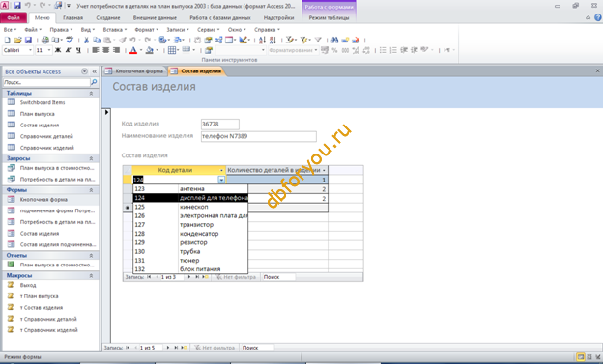The width and height of the screenshot is (603, 364).
Task: Switch to Form view icon in status bar
Action: tap(581, 357)
